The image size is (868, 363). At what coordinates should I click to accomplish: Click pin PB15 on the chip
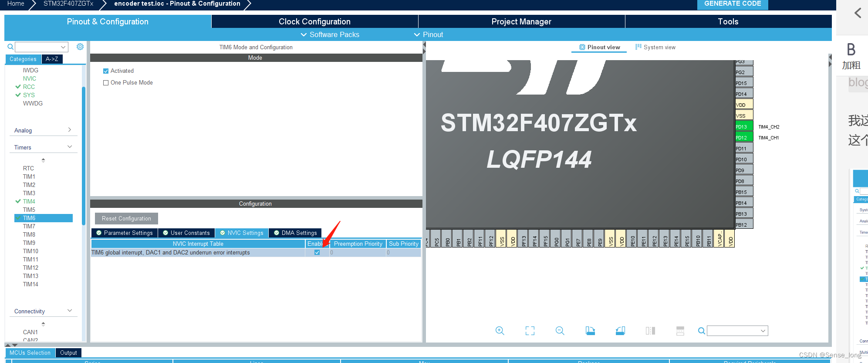tap(744, 192)
